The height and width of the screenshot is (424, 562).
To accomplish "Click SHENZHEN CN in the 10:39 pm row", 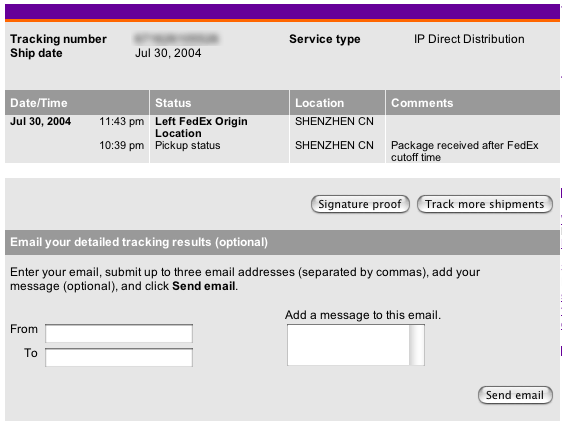I will pyautogui.click(x=334, y=145).
